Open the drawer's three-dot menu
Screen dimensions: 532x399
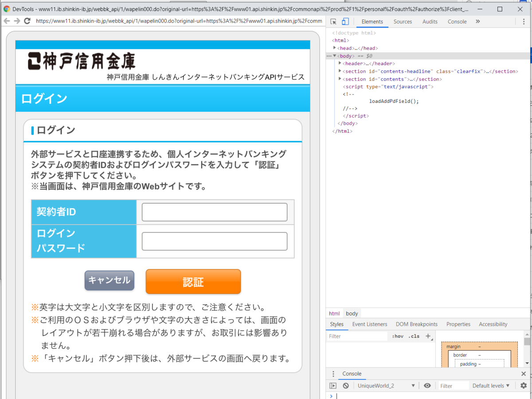(333, 374)
